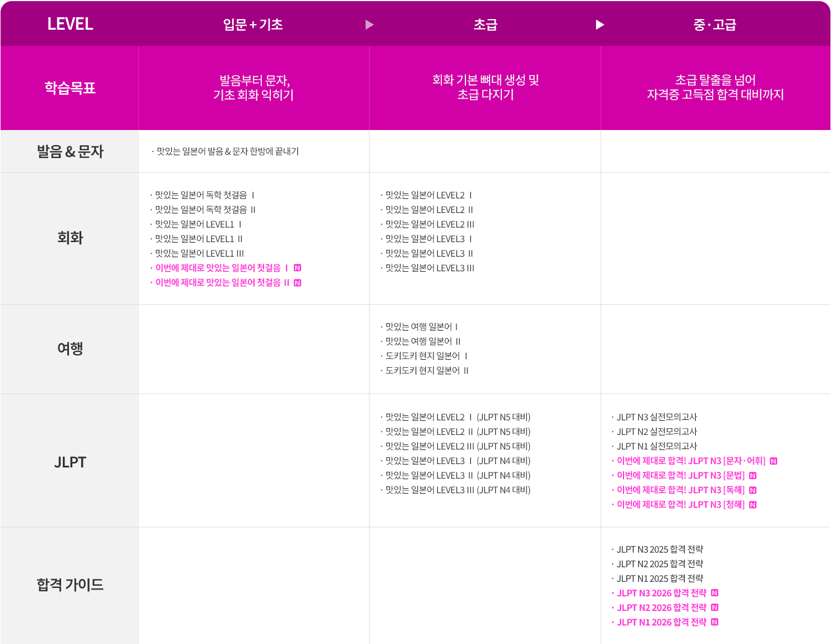Open 맛있는 일본어 LEVEL3 I in 회화 row

click(x=426, y=239)
